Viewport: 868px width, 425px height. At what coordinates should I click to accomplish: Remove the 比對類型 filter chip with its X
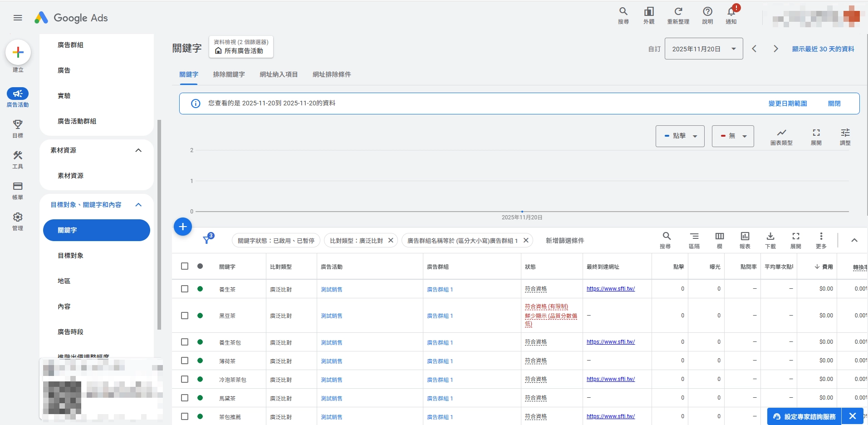pos(391,240)
